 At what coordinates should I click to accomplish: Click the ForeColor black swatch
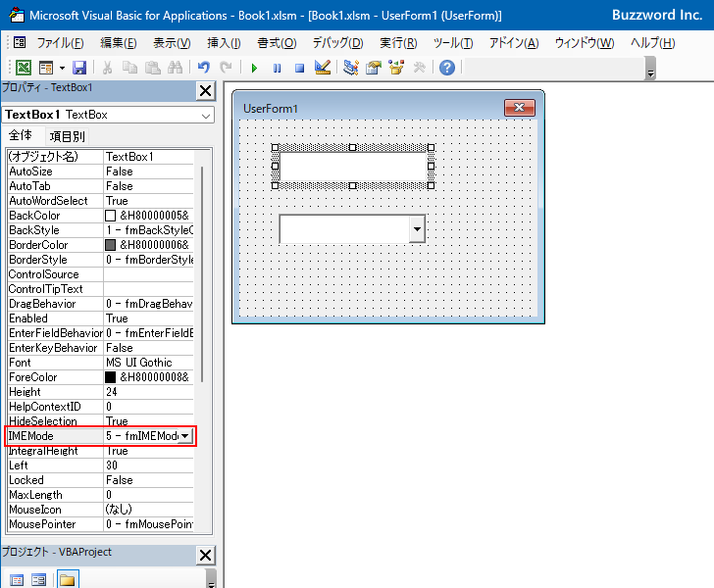[110, 377]
